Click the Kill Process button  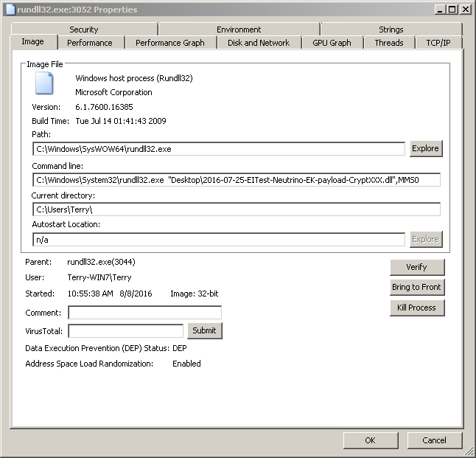(417, 308)
